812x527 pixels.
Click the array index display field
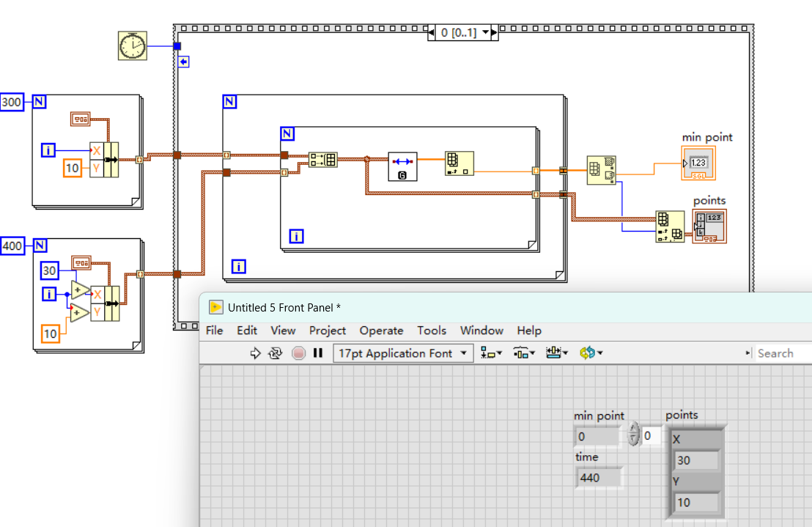(x=652, y=436)
